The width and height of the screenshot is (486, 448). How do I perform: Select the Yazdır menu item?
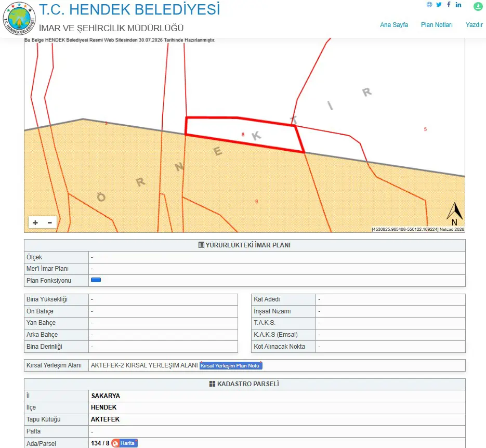tap(474, 25)
